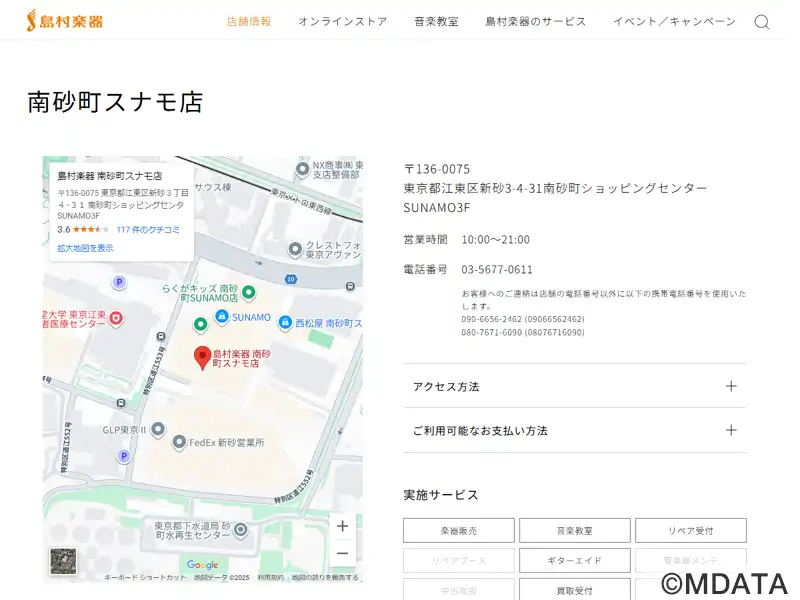Click route 10 road shield on map

pyautogui.click(x=291, y=279)
